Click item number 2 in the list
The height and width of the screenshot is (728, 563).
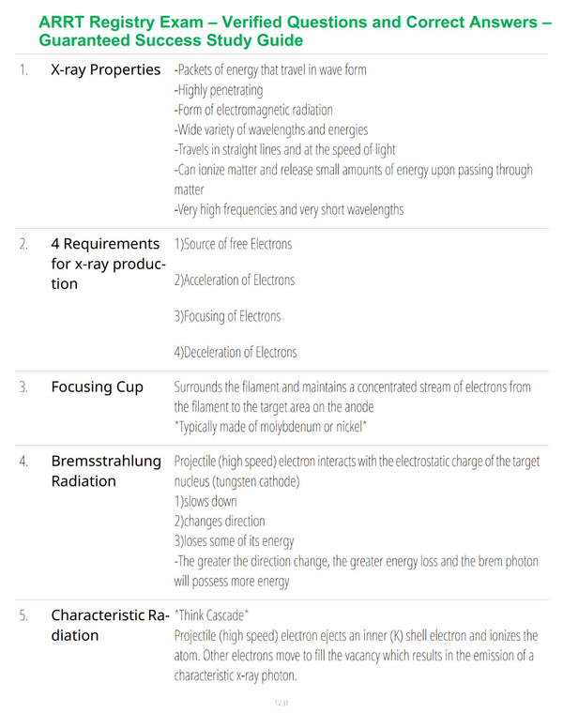(23, 244)
